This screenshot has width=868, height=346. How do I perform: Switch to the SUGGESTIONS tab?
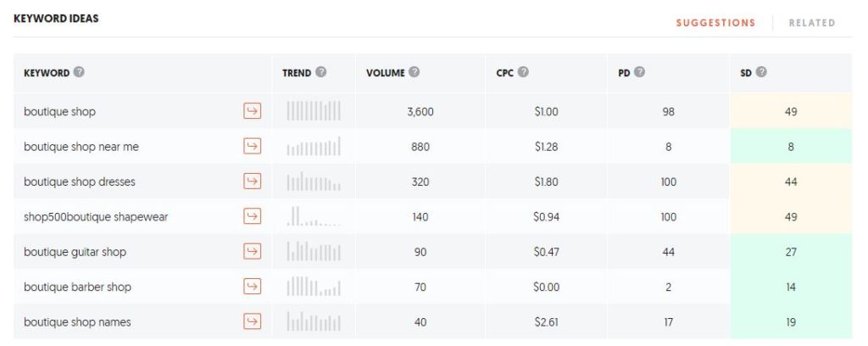pyautogui.click(x=715, y=23)
